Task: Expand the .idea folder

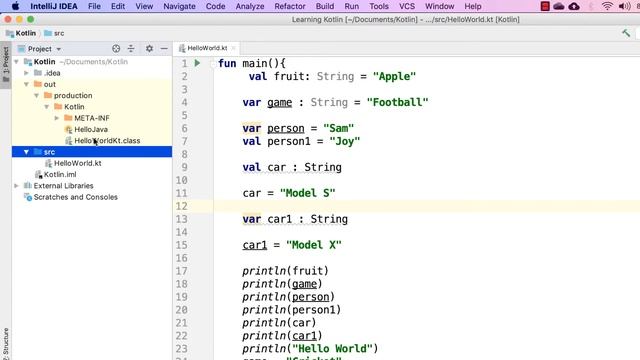Action: pos(27,73)
